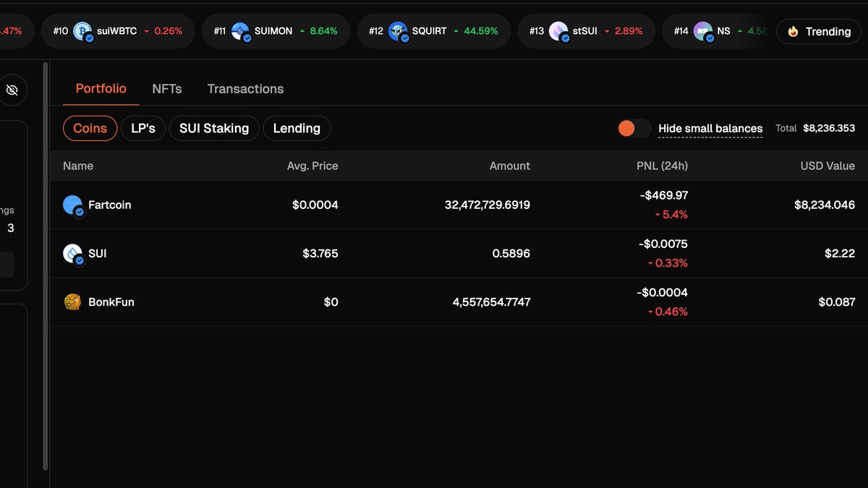Select the SUI Staking filter pill

[214, 128]
